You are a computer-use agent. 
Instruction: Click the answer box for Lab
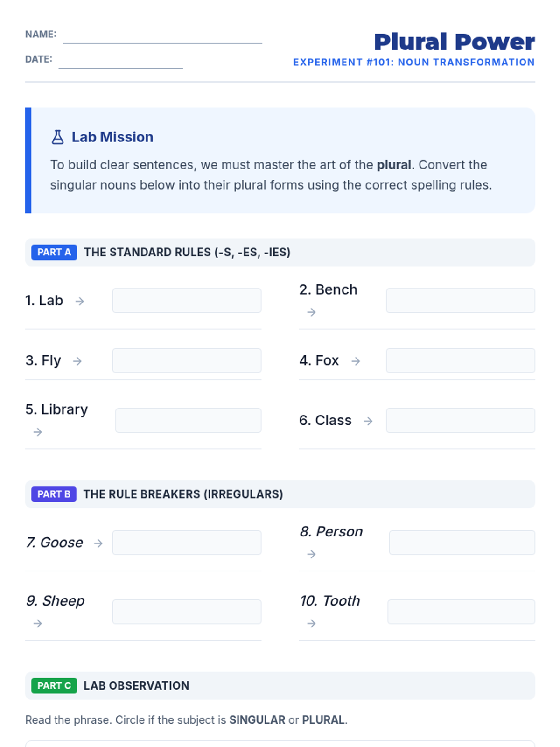point(187,301)
